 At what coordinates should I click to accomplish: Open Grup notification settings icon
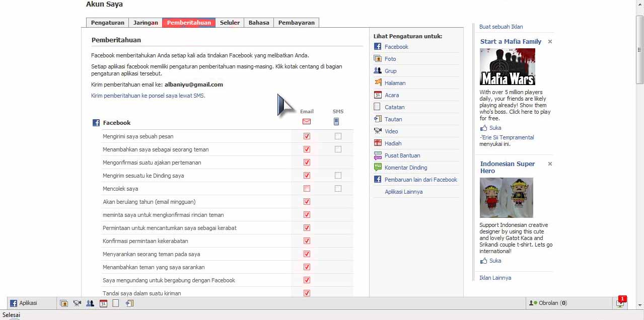[x=378, y=71]
